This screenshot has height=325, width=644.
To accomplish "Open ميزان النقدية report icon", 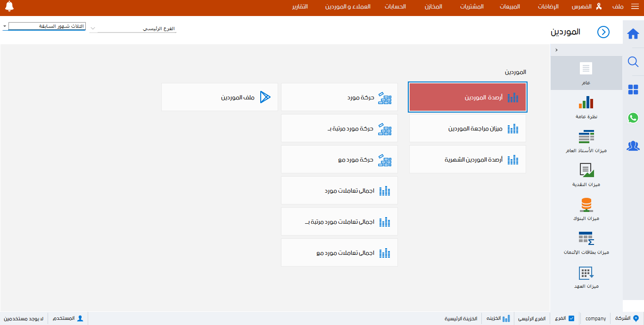I will pos(586,174).
